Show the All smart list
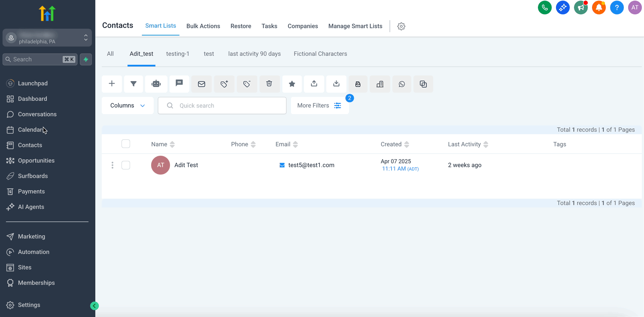644x317 pixels. (110, 54)
